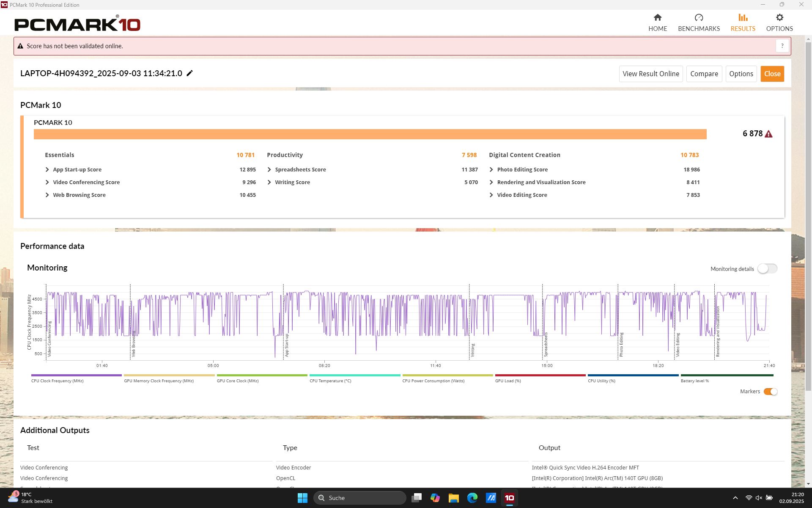
Task: Click View Result Online button
Action: [x=650, y=74]
